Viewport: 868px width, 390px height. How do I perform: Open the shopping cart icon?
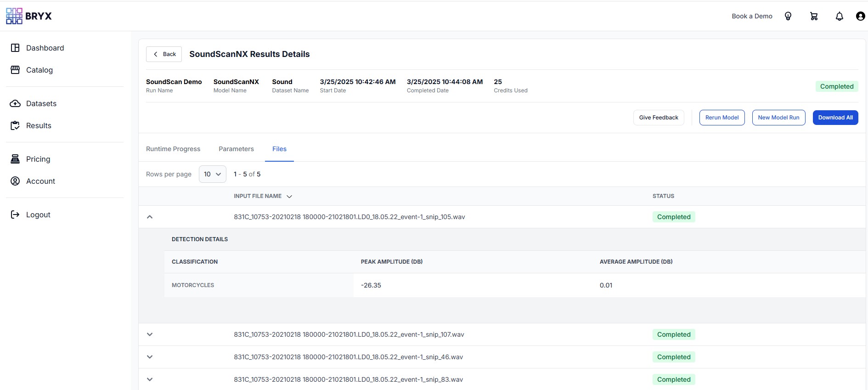point(814,16)
